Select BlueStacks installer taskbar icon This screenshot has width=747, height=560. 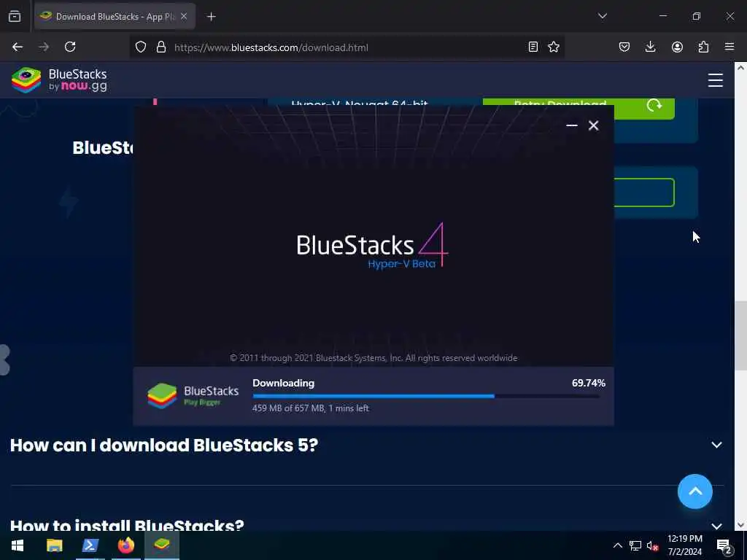click(162, 545)
